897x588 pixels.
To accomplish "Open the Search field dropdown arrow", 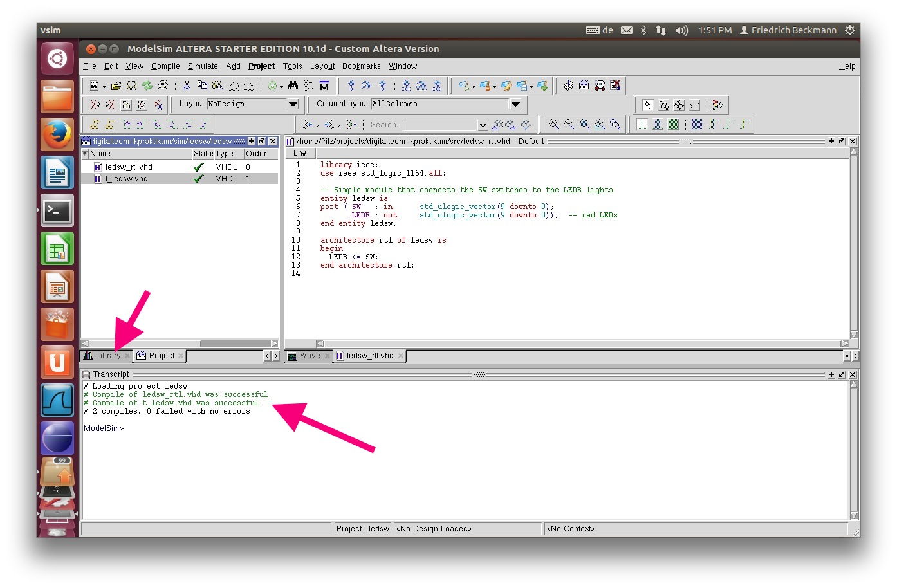I will pos(483,125).
